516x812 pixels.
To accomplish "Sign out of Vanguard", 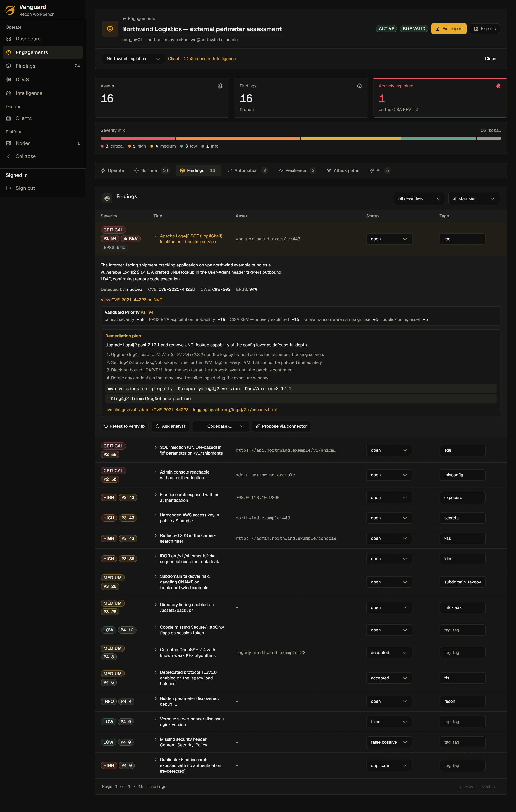I will [43, 188].
